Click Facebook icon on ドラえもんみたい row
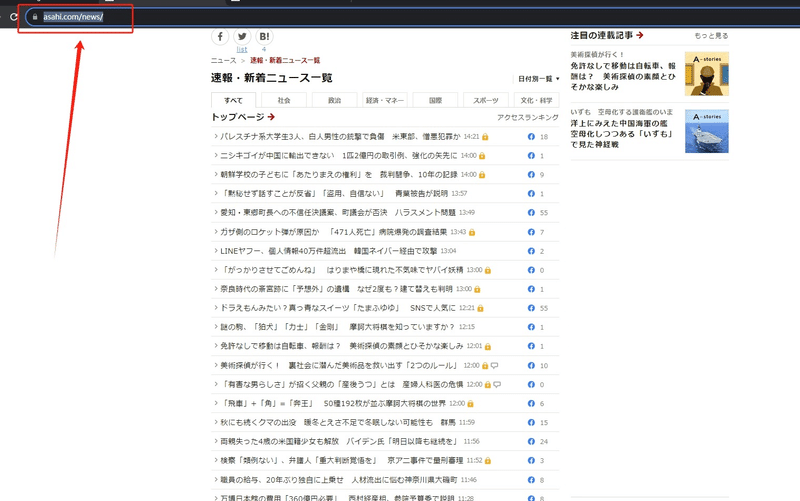Image resolution: width=800 pixels, height=501 pixels. pyautogui.click(x=531, y=308)
